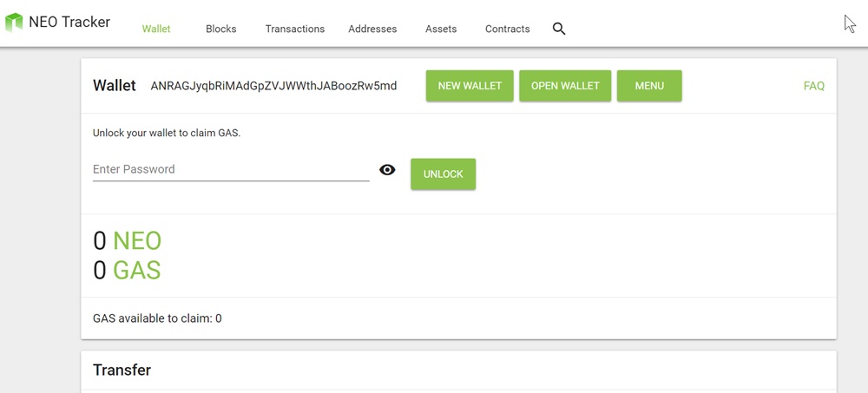Select the Contracts navigation item
This screenshot has height=393, width=868.
pos(507,29)
